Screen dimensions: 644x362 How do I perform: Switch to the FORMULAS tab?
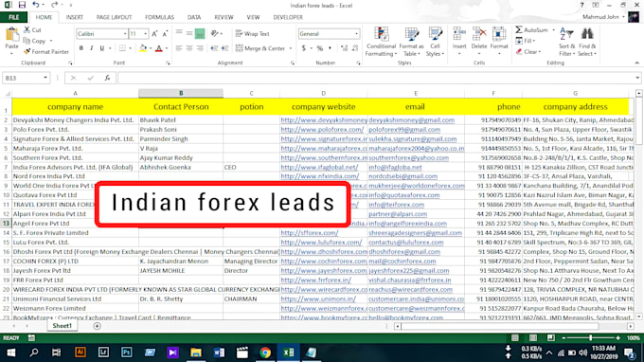click(159, 17)
